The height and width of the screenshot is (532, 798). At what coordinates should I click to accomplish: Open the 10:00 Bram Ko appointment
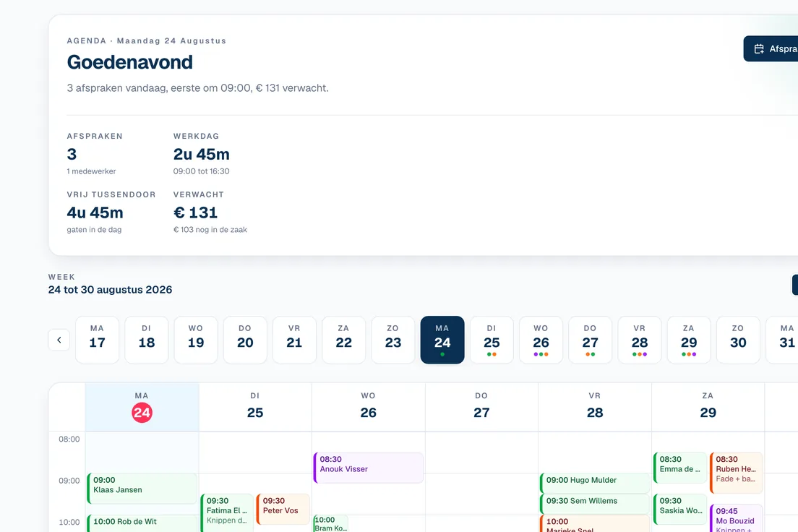pos(331,523)
